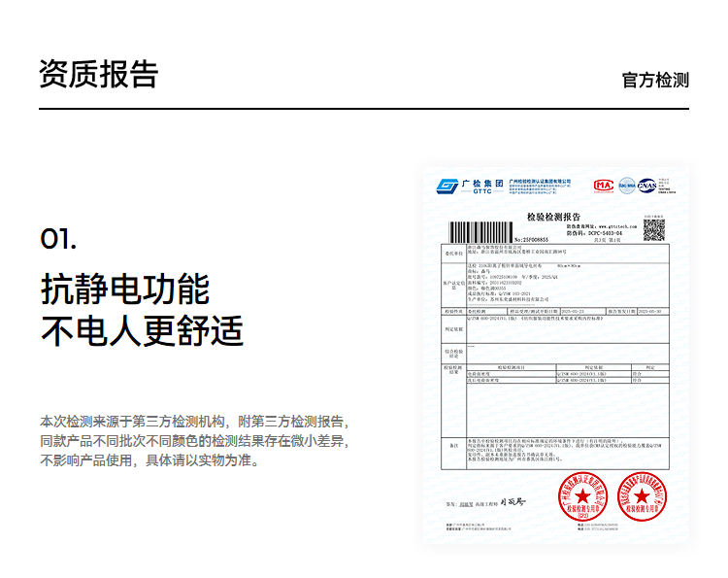Click the 抗静电功能 headline text

coord(125,289)
